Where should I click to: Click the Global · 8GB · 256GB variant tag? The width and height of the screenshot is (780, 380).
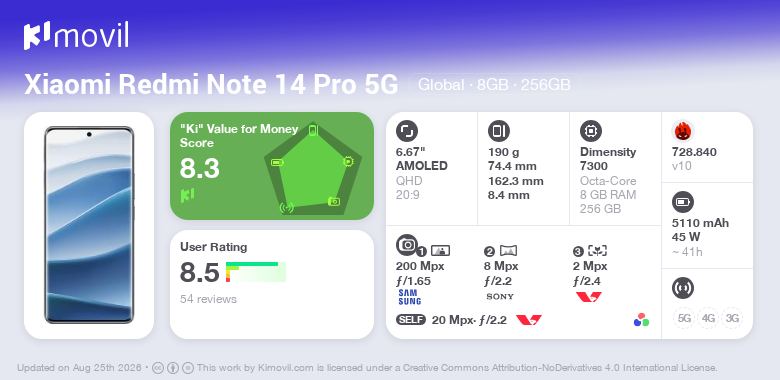click(494, 85)
